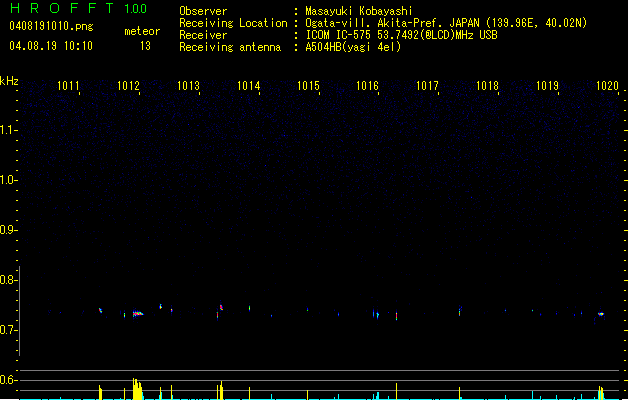Click the bright meteor echo after 1012
Image resolution: width=629 pixels, height=400 pixels.
click(138, 314)
